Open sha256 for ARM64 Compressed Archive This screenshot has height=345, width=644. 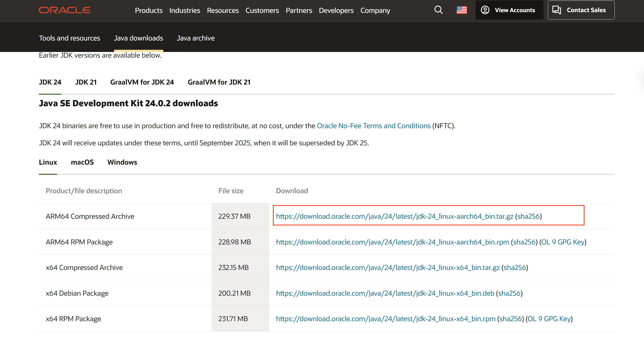(528, 216)
